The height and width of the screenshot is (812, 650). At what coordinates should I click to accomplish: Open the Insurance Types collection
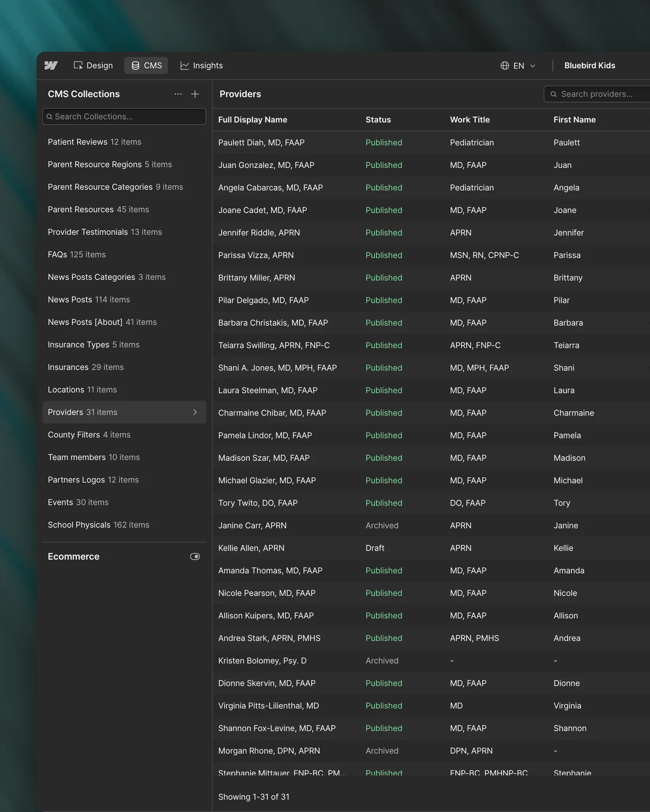click(x=124, y=345)
